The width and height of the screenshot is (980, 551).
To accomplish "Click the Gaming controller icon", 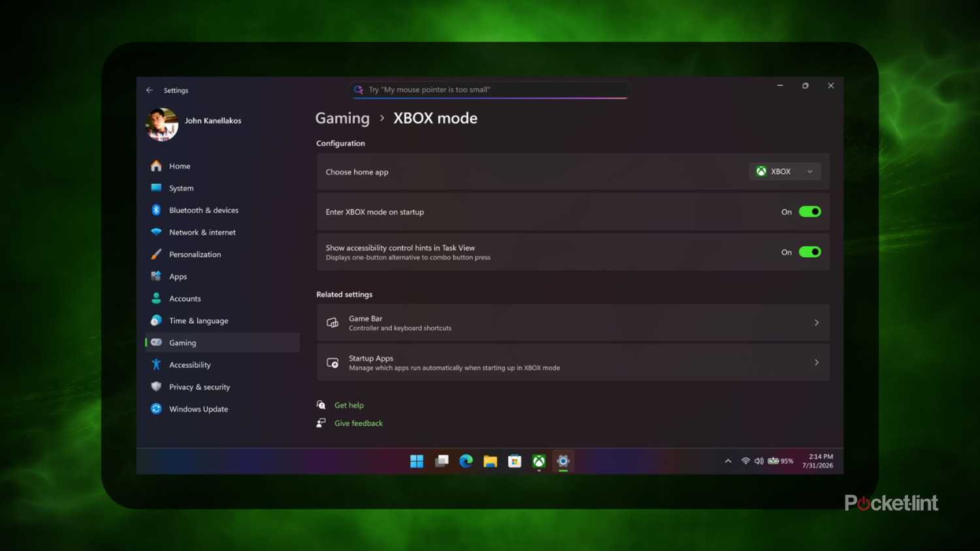I will [x=156, y=342].
